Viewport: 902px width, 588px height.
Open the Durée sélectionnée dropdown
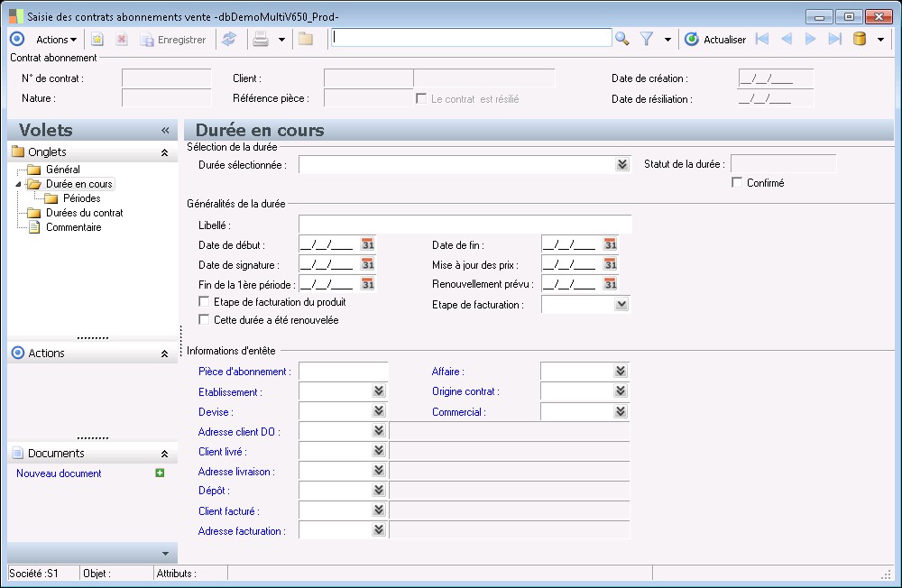pos(621,164)
